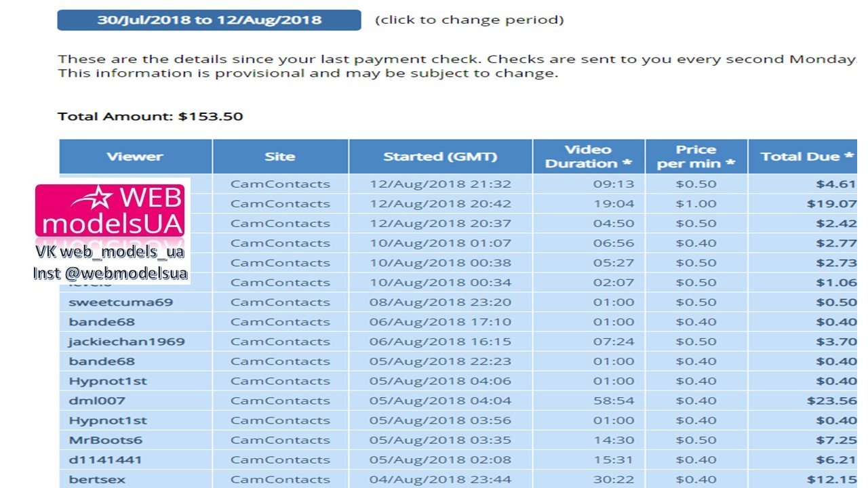868x488 pixels.
Task: Sort by the Viewer column header
Action: pos(135,157)
